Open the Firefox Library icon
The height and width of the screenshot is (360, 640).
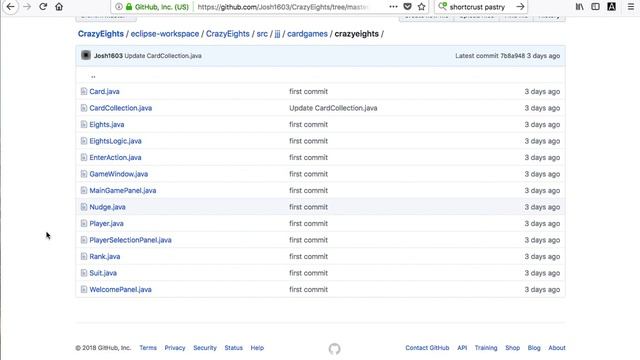pyautogui.click(x=579, y=7)
